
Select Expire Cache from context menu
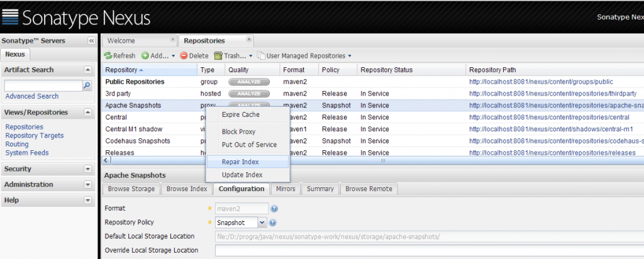[248, 114]
